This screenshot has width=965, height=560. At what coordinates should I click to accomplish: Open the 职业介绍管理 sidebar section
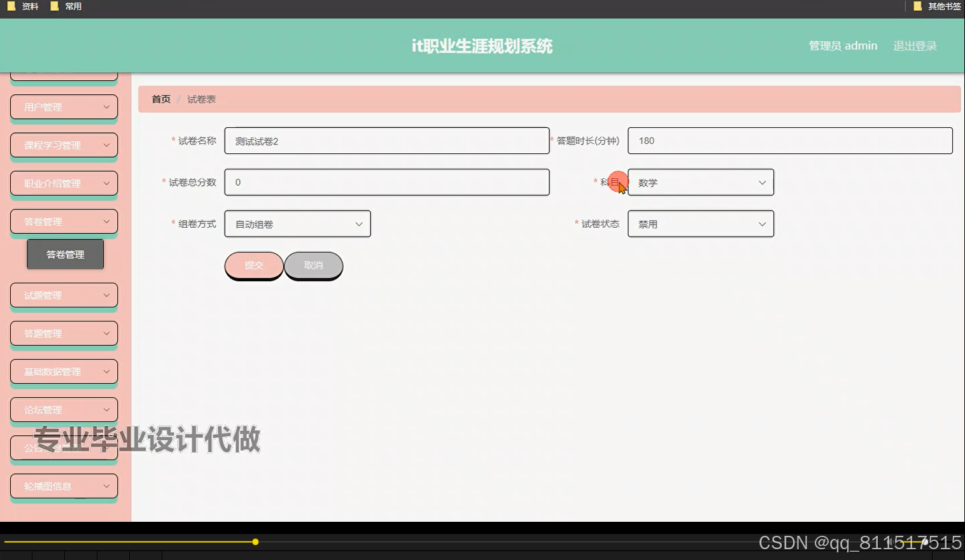point(63,183)
